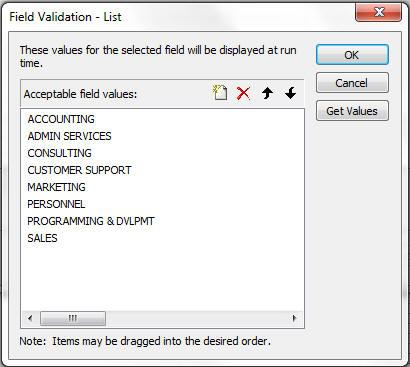The image size is (410, 367).
Task: Move item down with arrow icon
Action: click(x=291, y=93)
